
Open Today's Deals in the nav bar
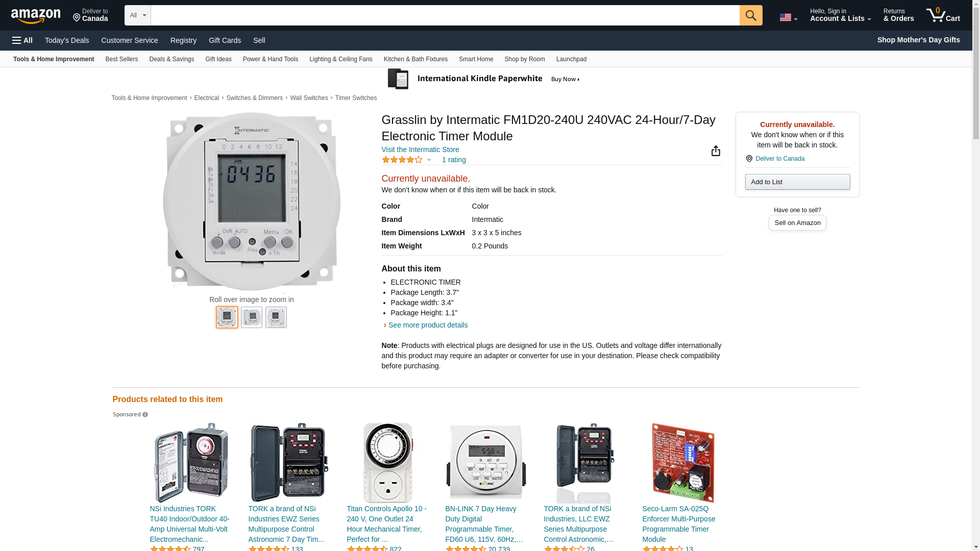pos(67,40)
